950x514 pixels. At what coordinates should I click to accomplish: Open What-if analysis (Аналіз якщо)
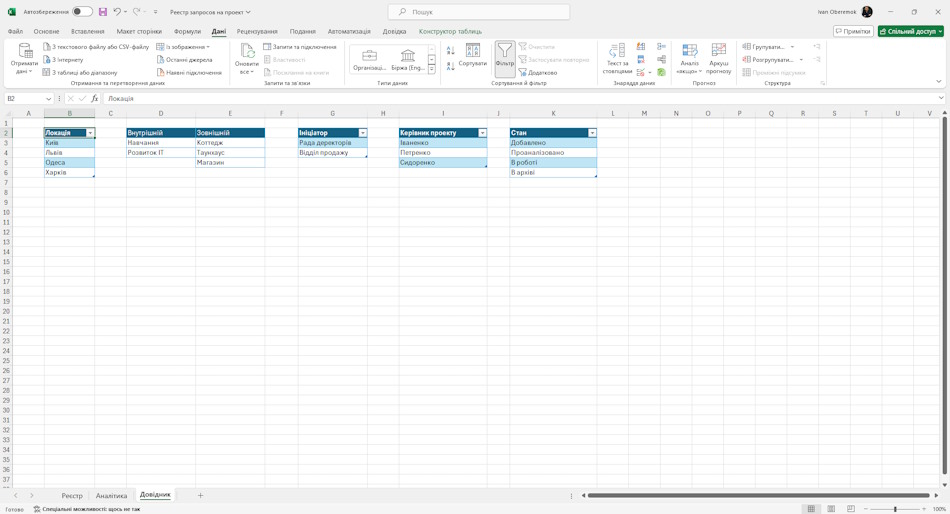coord(689,59)
